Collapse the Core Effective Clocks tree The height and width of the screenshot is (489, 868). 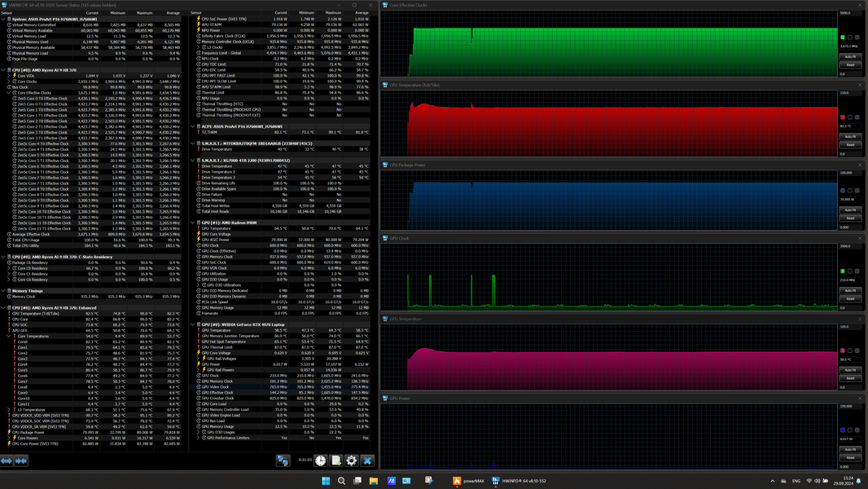[9, 92]
